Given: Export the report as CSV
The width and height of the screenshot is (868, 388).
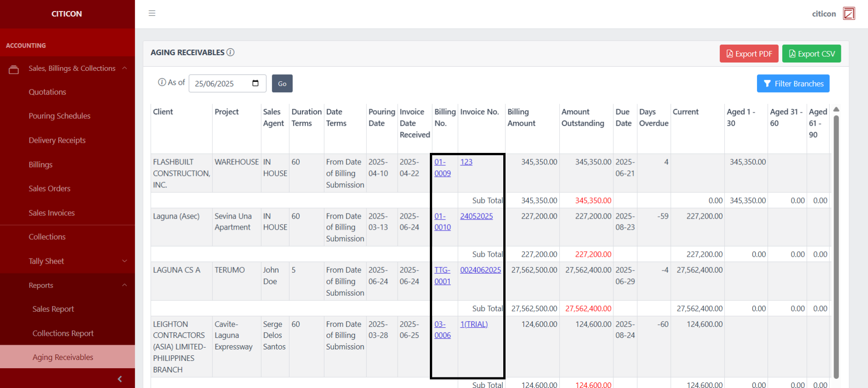Looking at the screenshot, I should [x=811, y=54].
